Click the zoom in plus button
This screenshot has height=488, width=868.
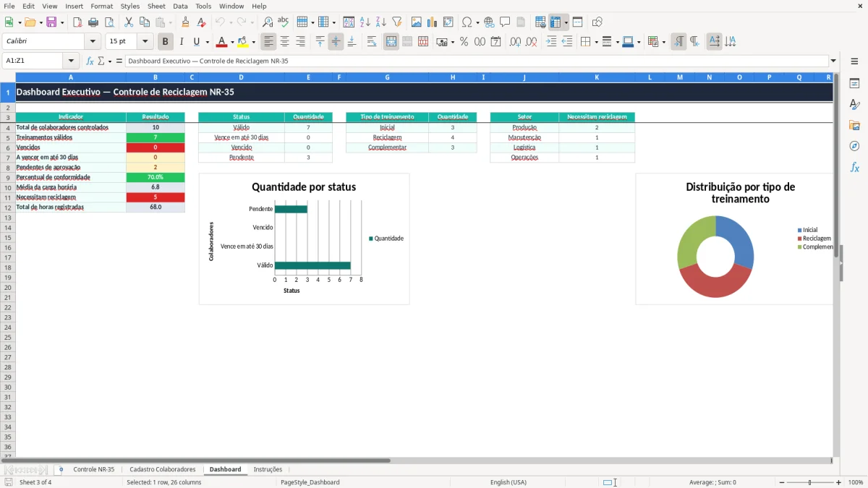coord(839,482)
